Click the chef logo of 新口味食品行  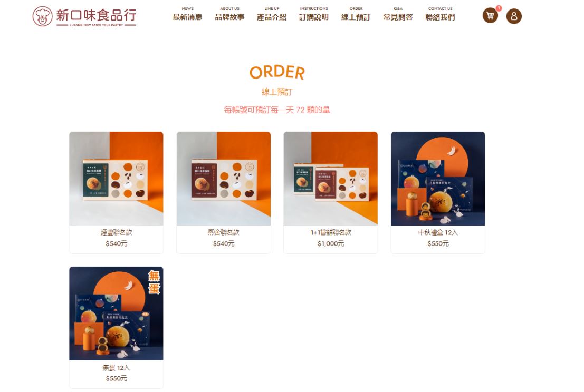pos(42,16)
